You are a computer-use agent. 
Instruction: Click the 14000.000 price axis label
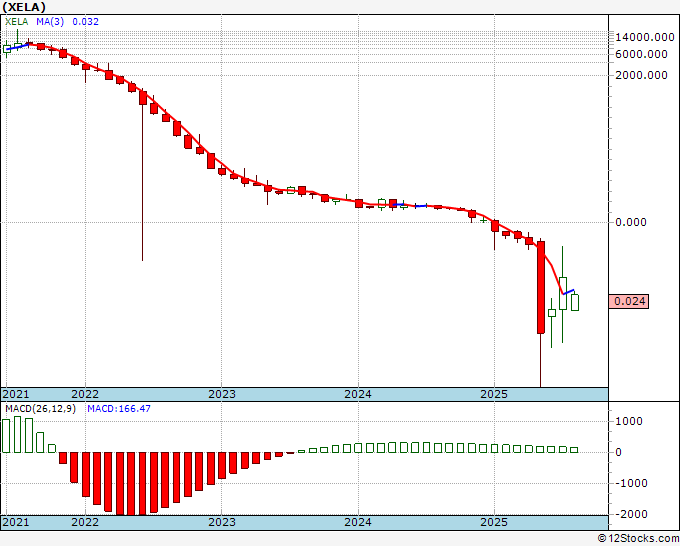645,37
